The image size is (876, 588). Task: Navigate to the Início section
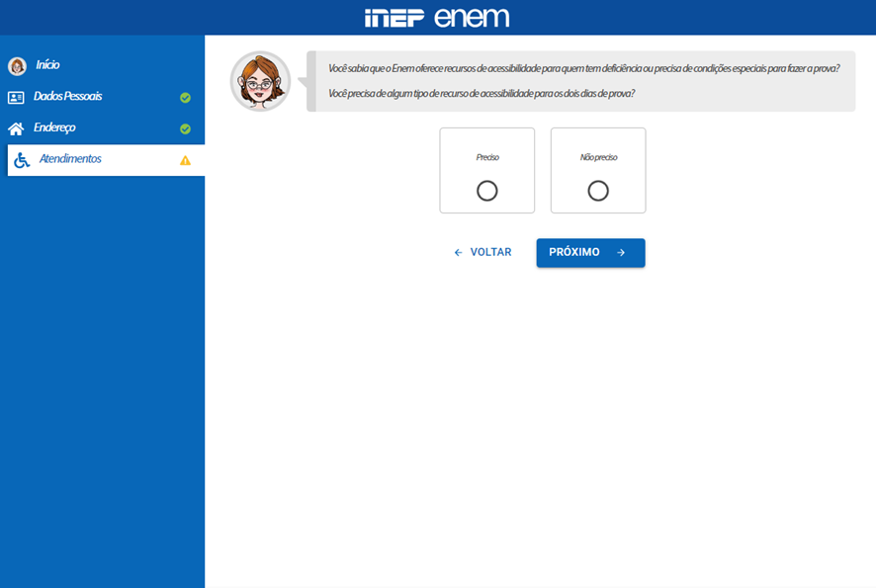point(46,65)
